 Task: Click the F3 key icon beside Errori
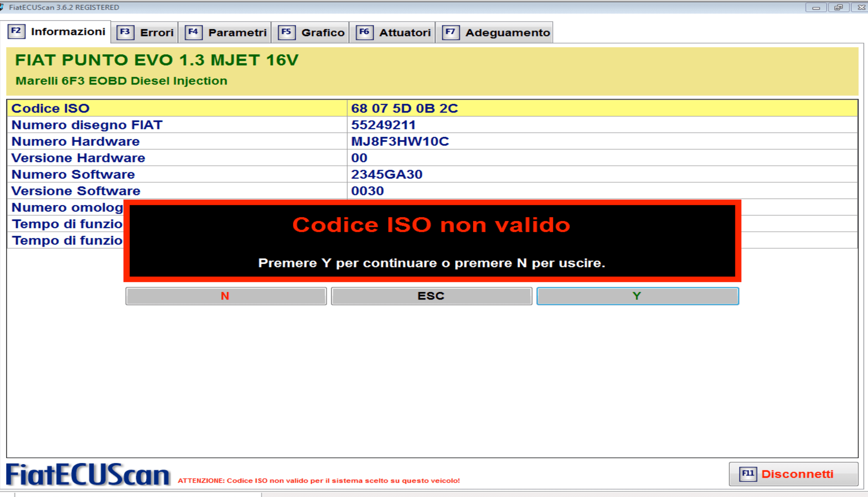click(125, 32)
